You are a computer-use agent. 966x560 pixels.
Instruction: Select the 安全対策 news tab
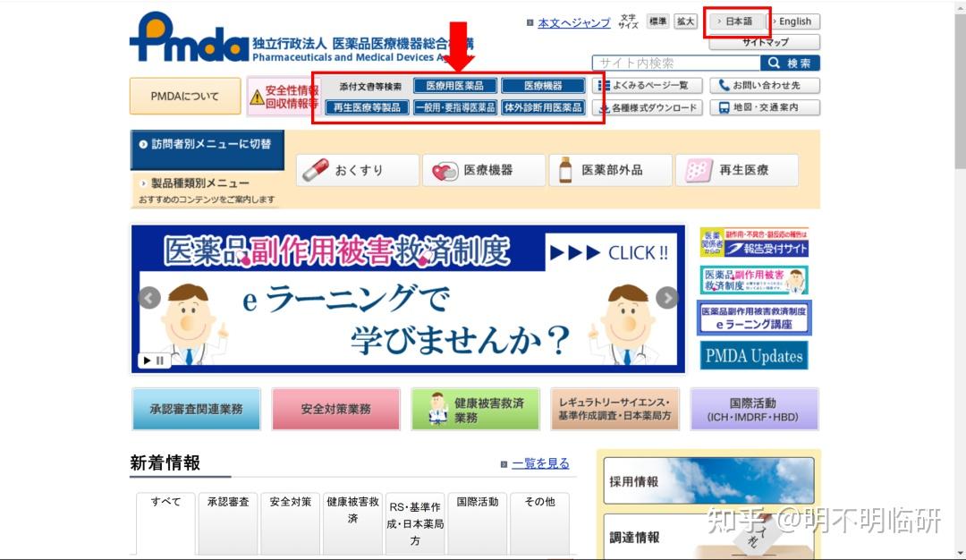(x=290, y=502)
